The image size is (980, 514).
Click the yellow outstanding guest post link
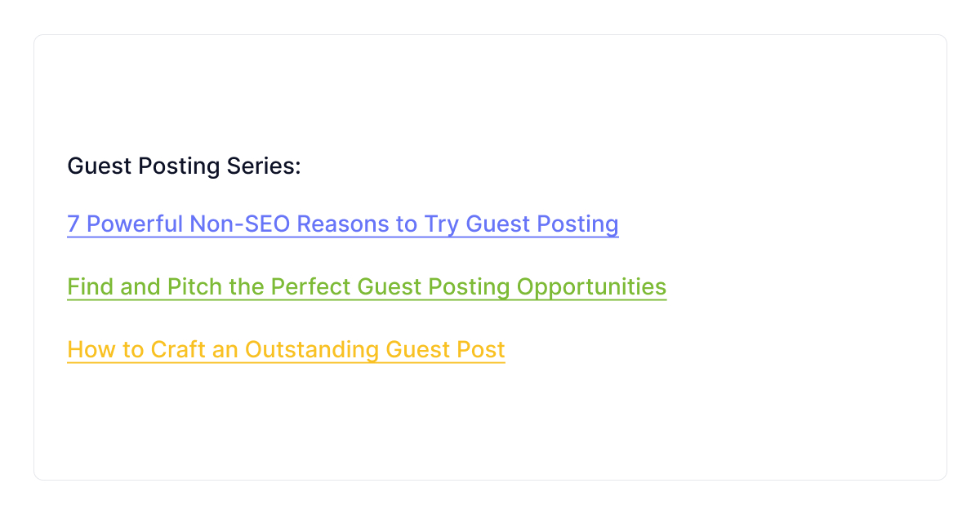(286, 349)
